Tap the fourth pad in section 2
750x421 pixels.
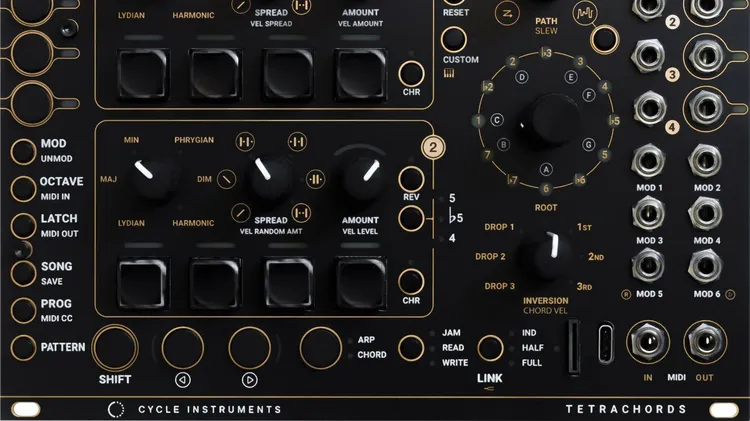pyautogui.click(x=361, y=283)
